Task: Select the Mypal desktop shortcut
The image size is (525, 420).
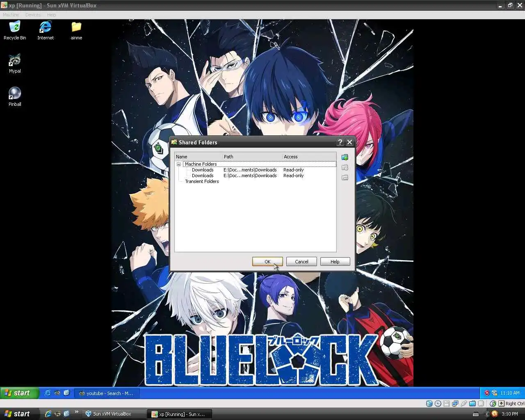Action: click(x=15, y=64)
